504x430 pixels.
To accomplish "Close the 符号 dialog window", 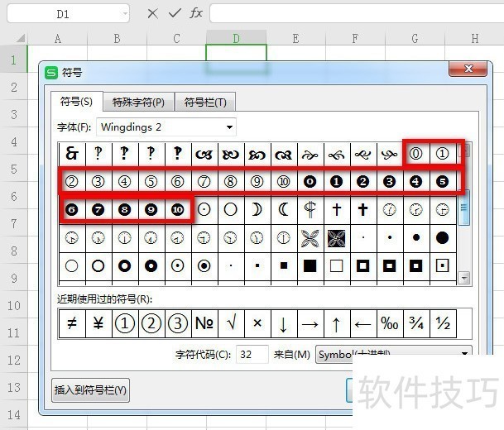I will point(468,69).
